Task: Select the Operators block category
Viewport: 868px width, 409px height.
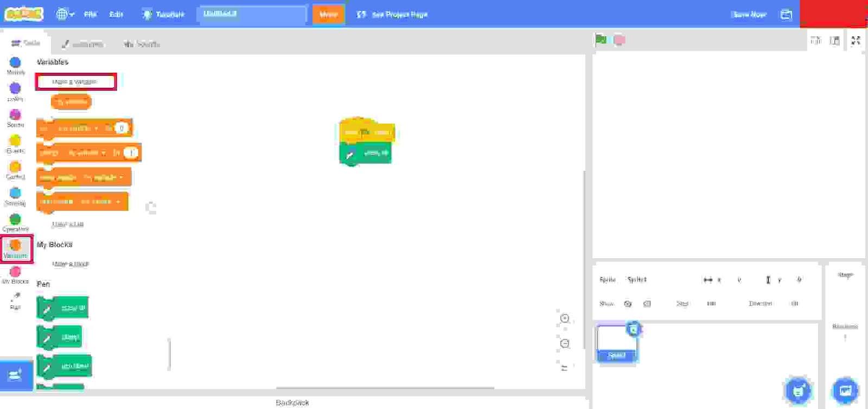Action: pos(15,222)
